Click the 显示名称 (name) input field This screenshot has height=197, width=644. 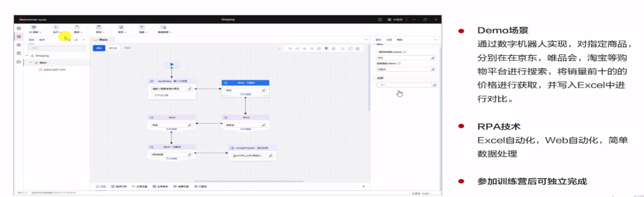[406, 58]
